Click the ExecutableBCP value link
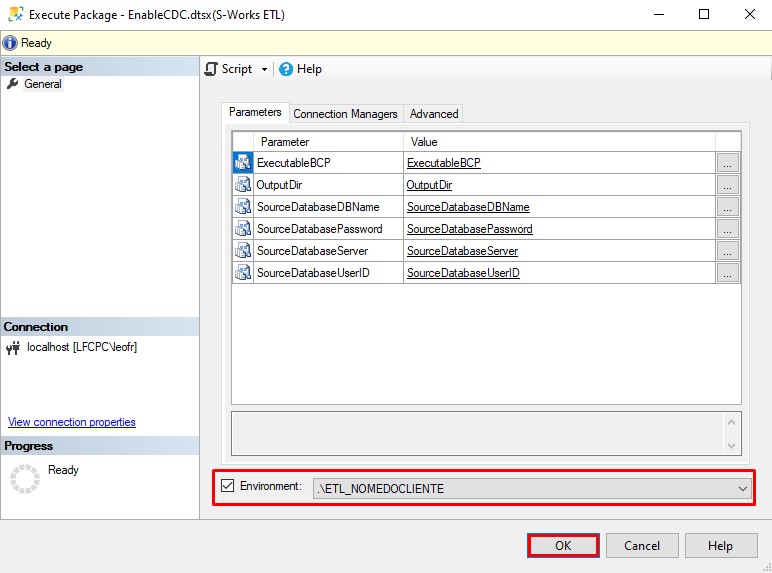772x573 pixels. (444, 162)
